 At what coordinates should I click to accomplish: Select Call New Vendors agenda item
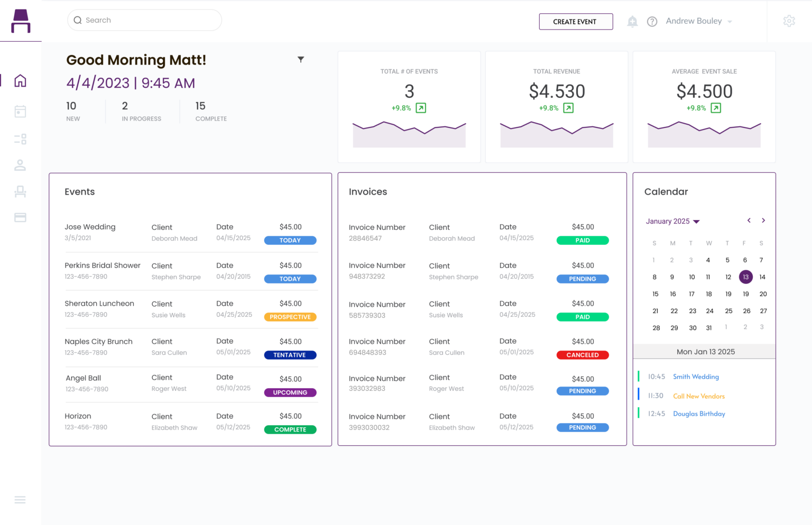(x=698, y=395)
